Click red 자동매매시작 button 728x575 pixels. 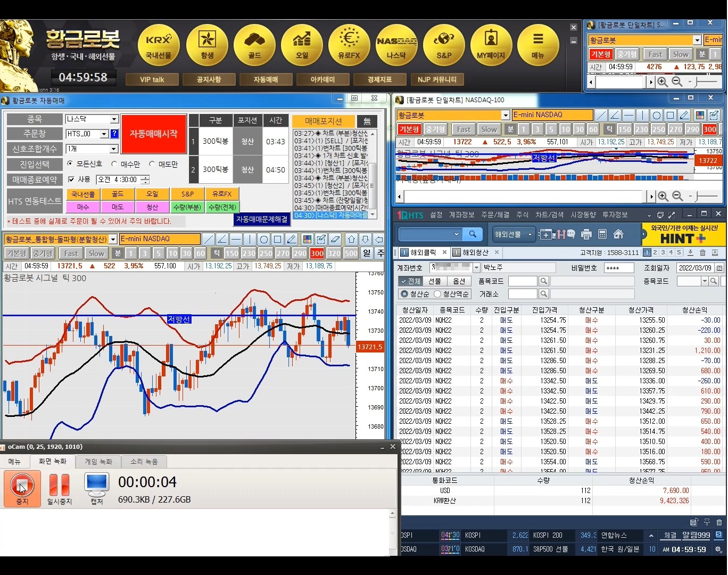[x=154, y=134]
